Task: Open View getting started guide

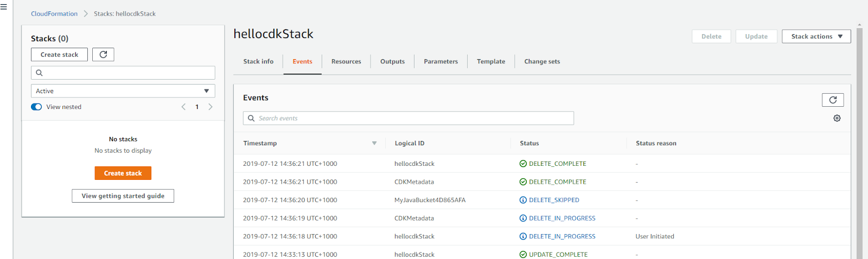Action: coord(123,196)
